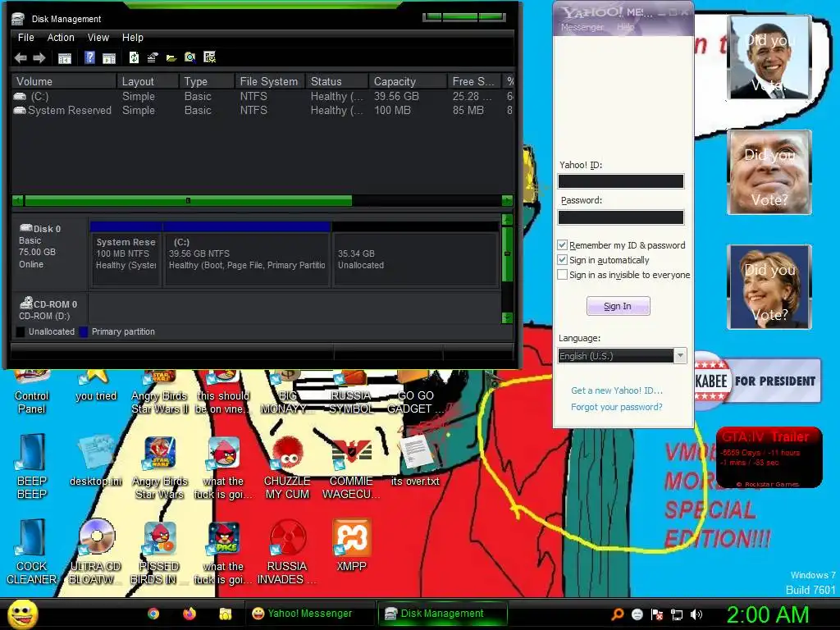Sort by Volume column header
The height and width of the screenshot is (630, 840).
(x=63, y=81)
